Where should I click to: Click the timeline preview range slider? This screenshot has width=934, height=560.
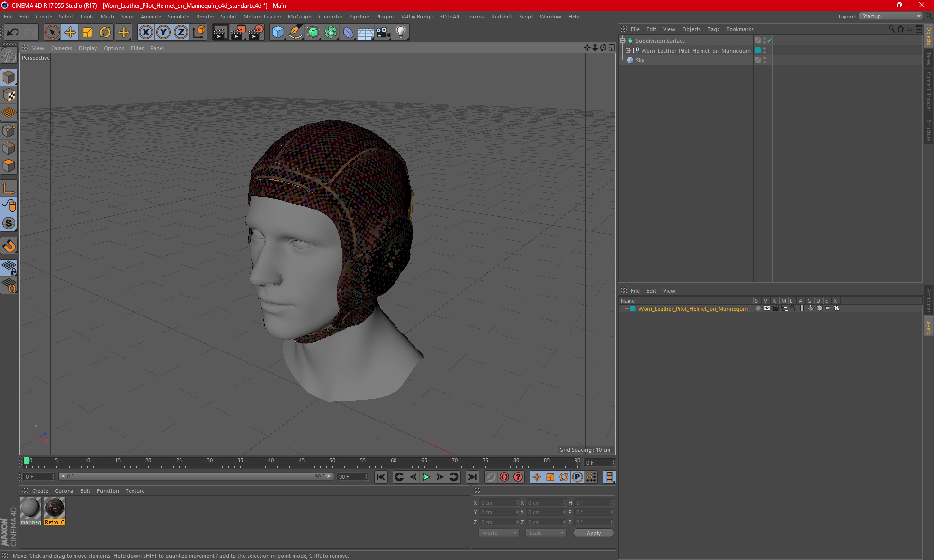[196, 476]
